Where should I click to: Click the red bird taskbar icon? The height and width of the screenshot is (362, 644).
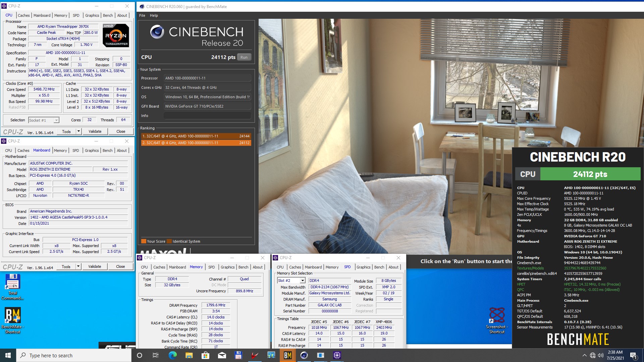(255, 355)
